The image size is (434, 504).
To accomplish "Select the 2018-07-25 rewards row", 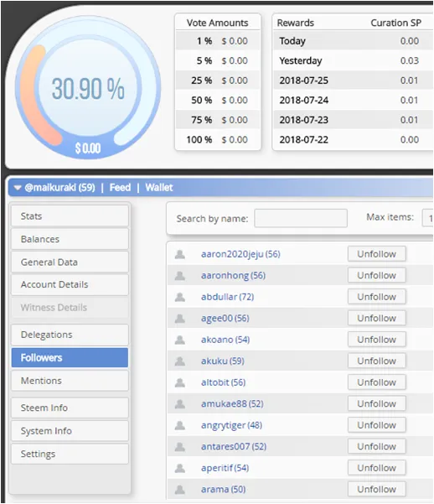I will pos(353,81).
